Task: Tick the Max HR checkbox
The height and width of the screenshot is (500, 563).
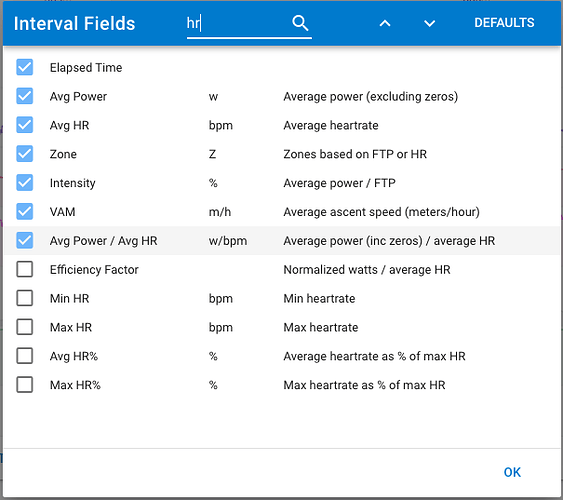Action: (x=24, y=327)
